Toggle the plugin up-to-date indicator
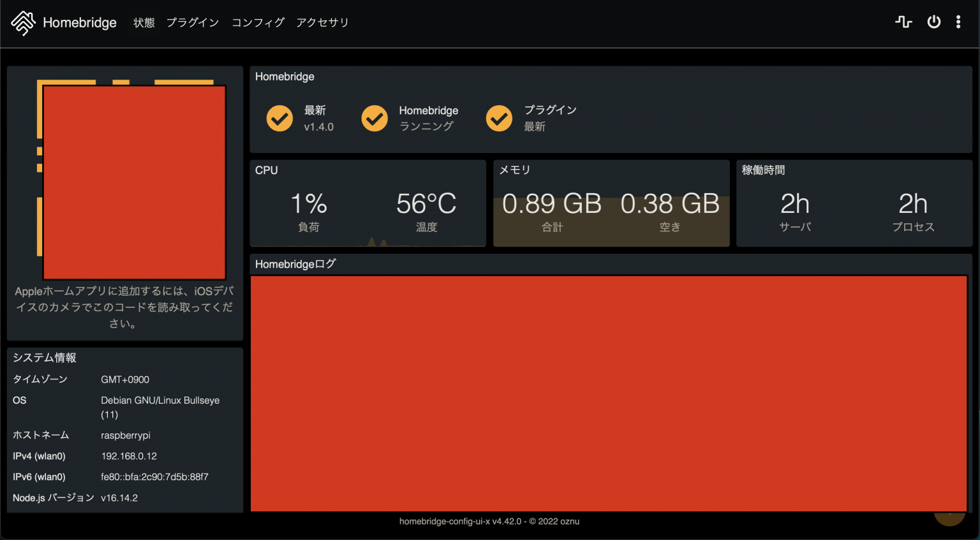This screenshot has width=980, height=540. click(x=500, y=118)
